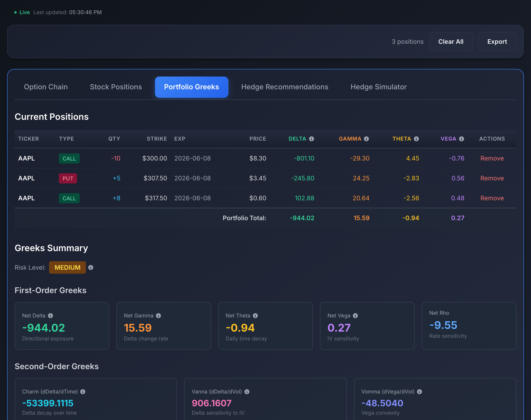The width and height of the screenshot is (531, 420).
Task: Click the 102.88 delta cell
Action: tap(305, 198)
